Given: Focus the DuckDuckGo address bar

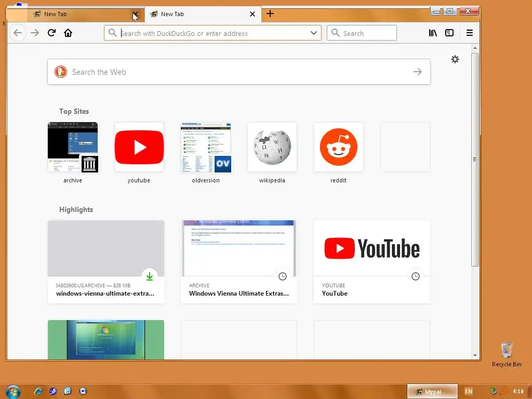Looking at the screenshot, I should click(x=212, y=33).
